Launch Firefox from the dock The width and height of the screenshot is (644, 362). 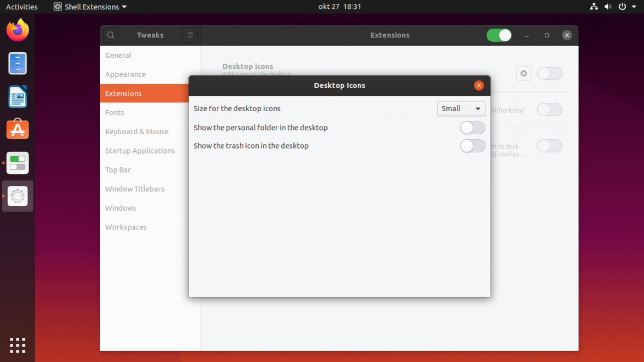point(18,30)
